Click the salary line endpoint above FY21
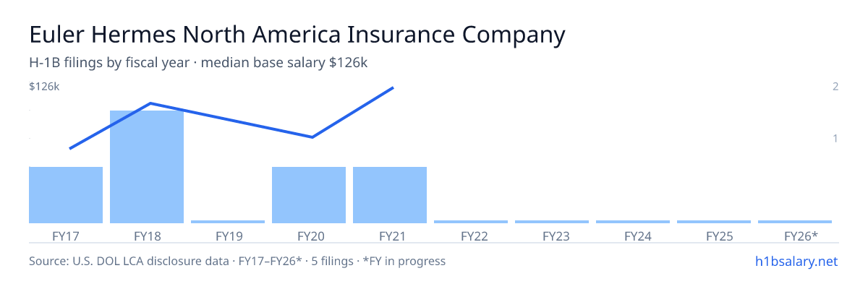 (392, 88)
